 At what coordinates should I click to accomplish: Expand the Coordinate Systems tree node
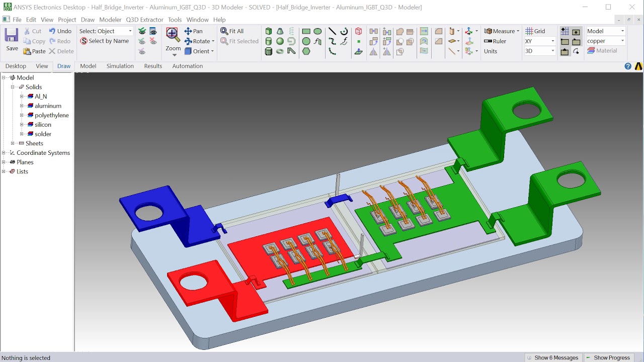[x=4, y=153]
